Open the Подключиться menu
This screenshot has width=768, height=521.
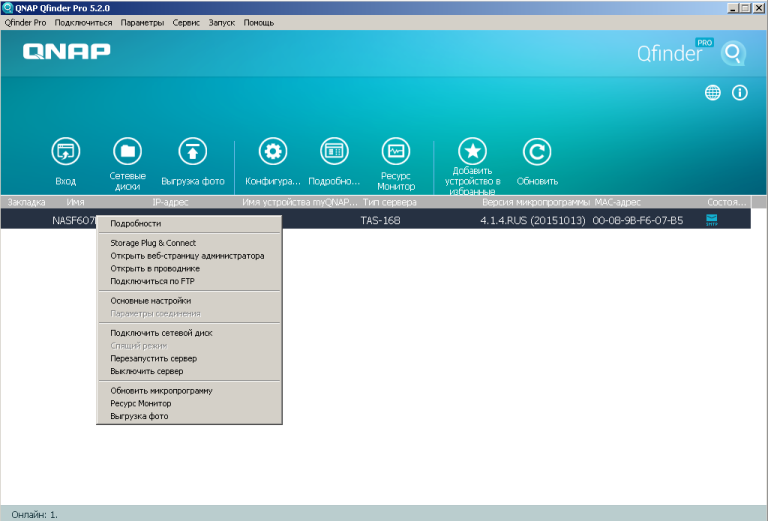point(83,23)
